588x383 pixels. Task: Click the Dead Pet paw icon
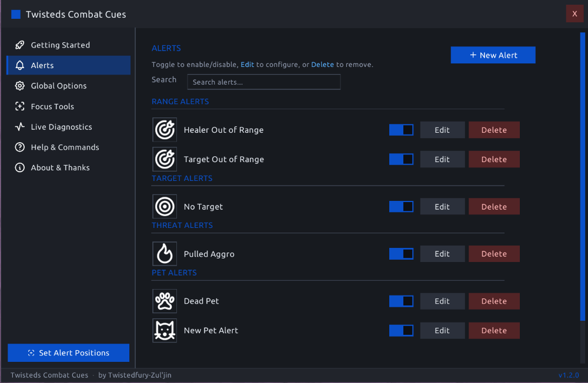[x=165, y=301]
